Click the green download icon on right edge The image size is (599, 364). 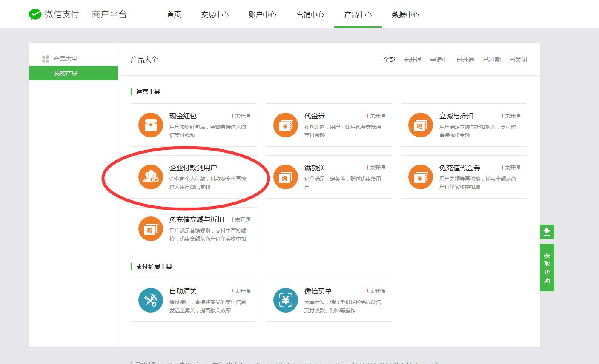(547, 232)
